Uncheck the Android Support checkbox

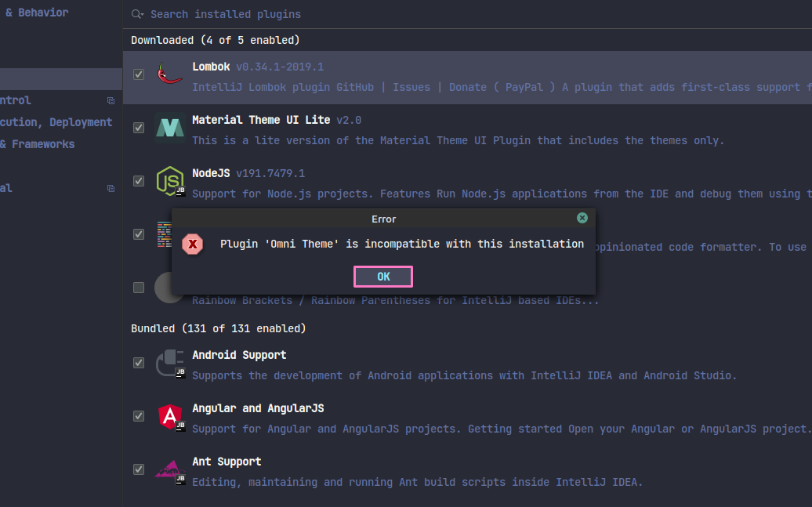[x=138, y=363]
